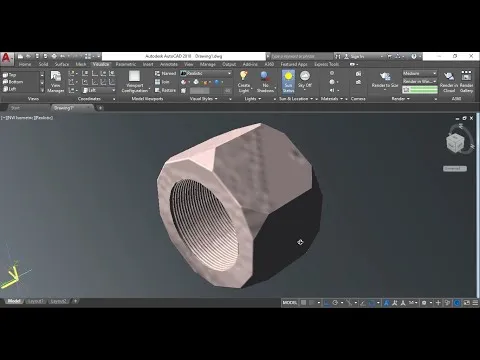Click the Unnamed WCS label under ViewCube

[x=455, y=169]
